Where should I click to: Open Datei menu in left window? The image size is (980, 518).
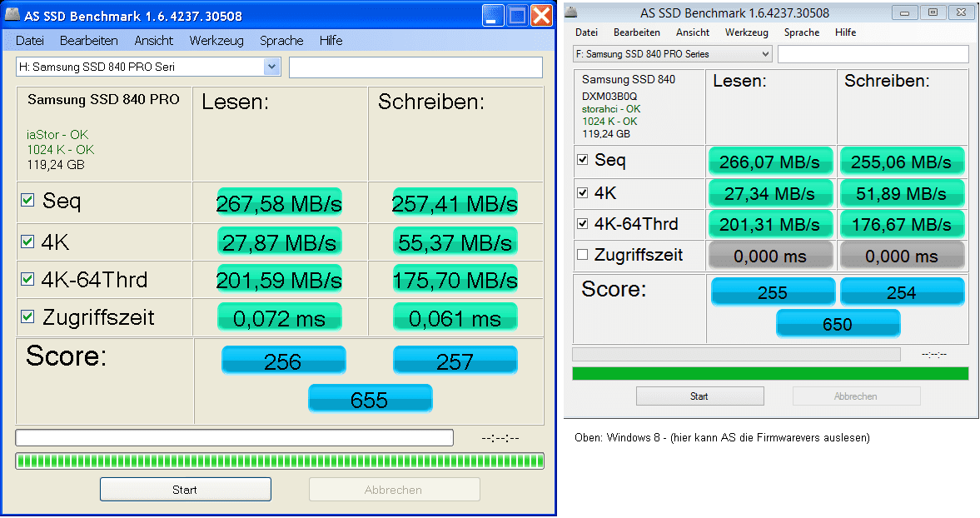[x=30, y=41]
